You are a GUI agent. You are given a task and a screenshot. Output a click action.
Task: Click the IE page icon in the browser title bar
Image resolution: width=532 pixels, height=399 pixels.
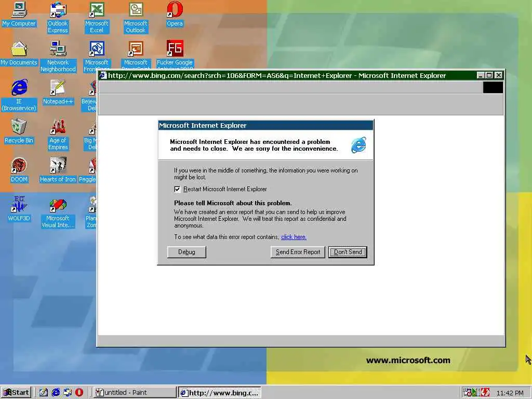(x=103, y=75)
